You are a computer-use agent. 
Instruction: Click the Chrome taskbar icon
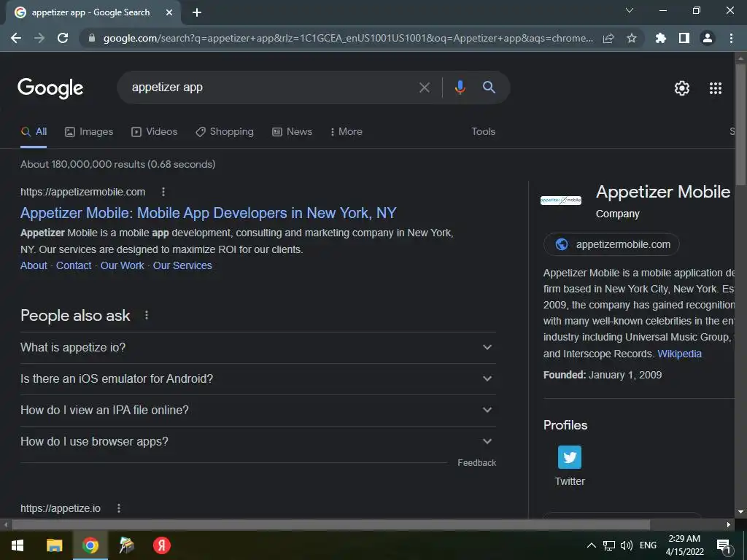click(90, 545)
